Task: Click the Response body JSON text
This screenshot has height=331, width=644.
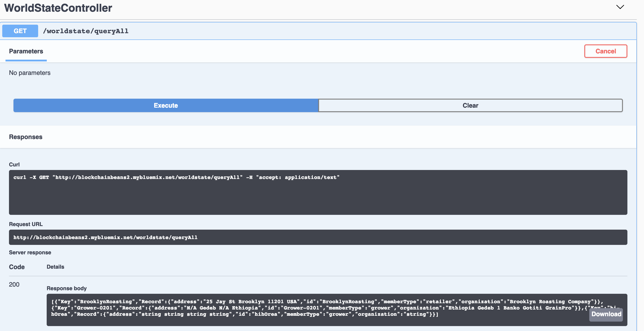Action: tap(300, 308)
